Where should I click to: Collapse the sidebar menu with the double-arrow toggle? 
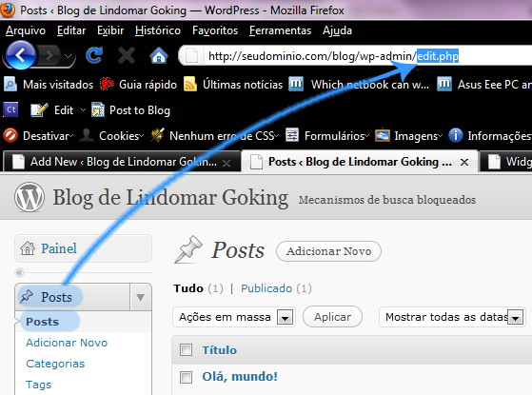[x=19, y=272]
